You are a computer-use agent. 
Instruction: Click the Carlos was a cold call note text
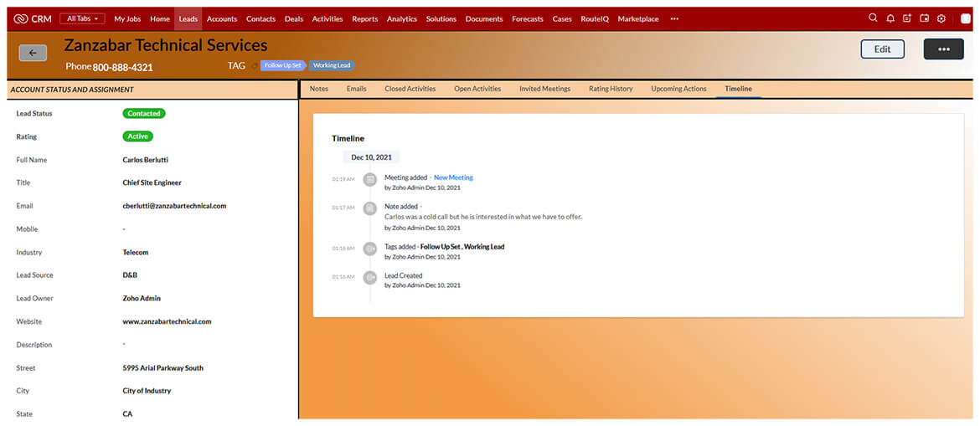pyautogui.click(x=483, y=217)
